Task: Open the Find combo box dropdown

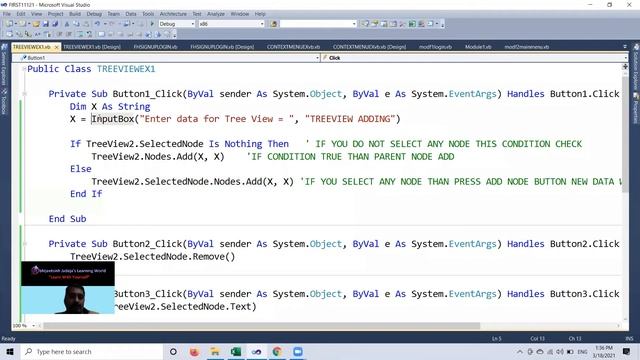Action: (x=354, y=24)
